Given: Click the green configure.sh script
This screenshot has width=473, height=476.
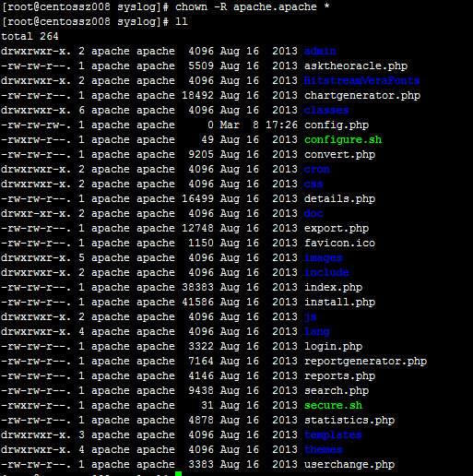Looking at the screenshot, I should pos(343,140).
